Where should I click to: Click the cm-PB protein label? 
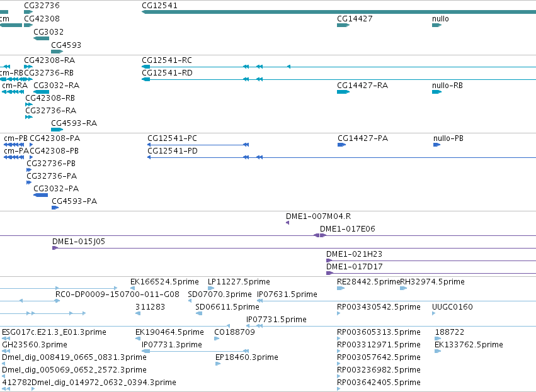click(16, 138)
